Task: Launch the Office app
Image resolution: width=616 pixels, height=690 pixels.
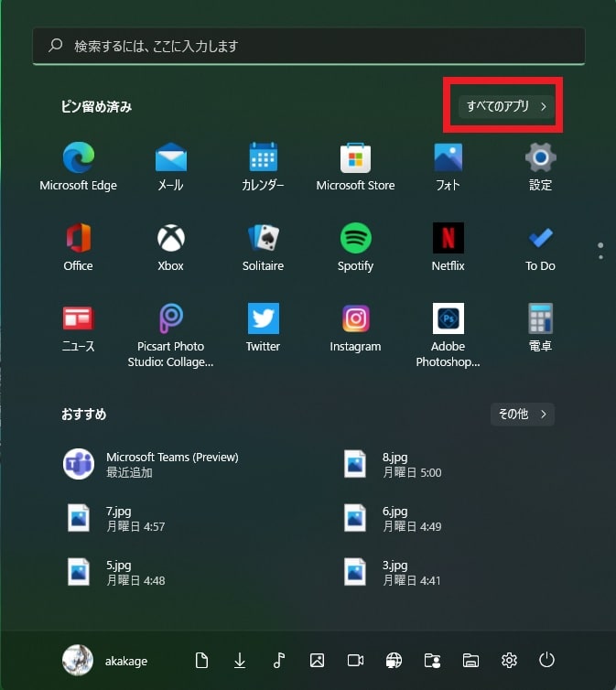Action: 79,247
